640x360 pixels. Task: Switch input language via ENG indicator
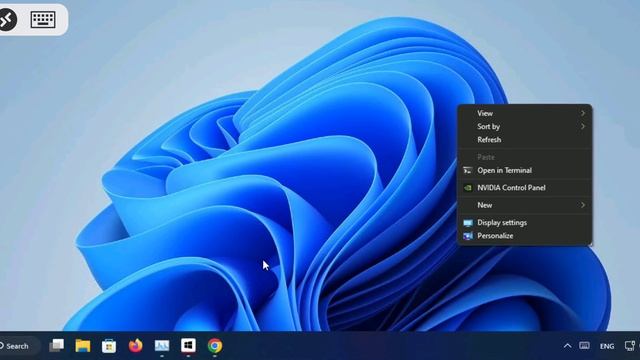tap(607, 346)
